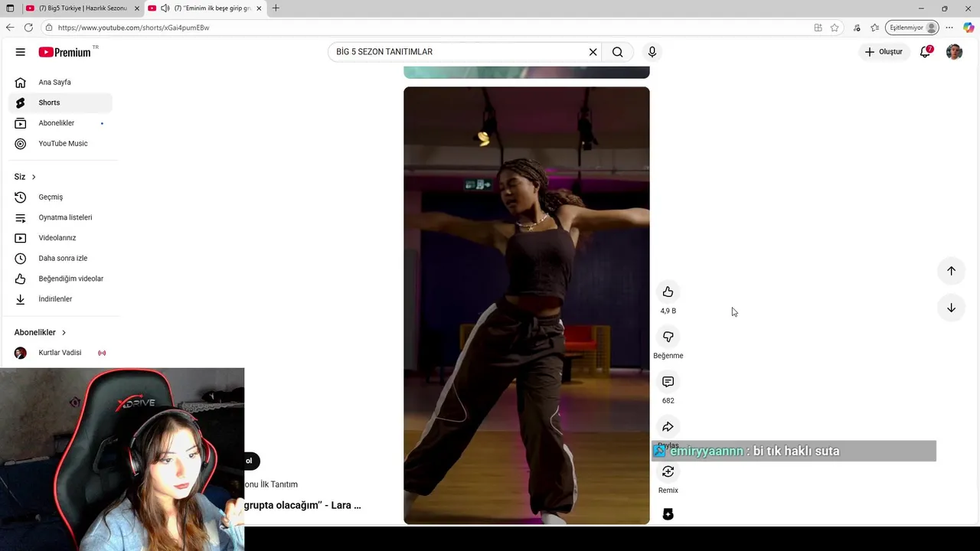Open Copilot in browser toolbar
980x551 pixels.
click(x=969, y=28)
